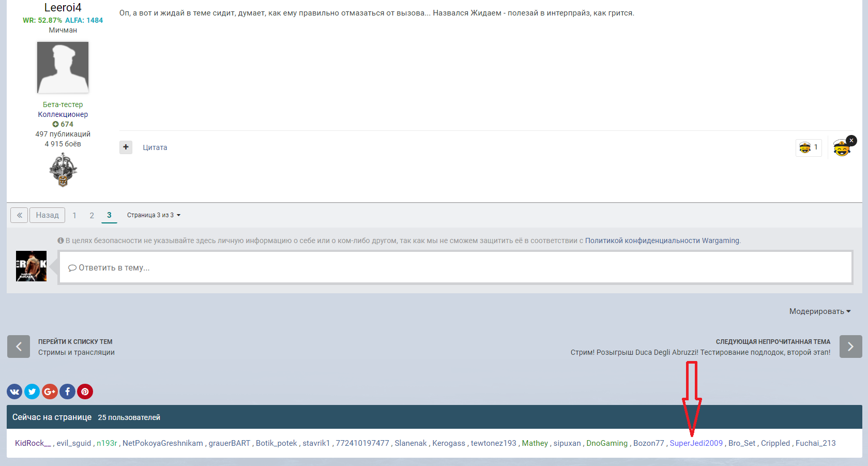Go to page 2

point(92,215)
